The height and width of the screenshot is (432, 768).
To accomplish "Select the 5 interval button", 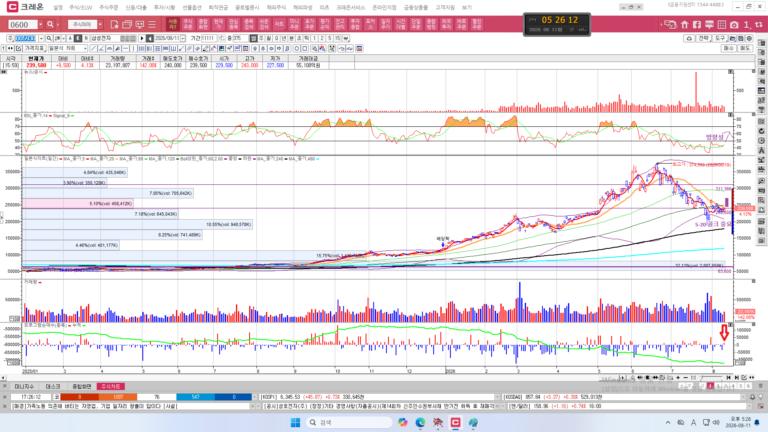I will tap(330, 38).
